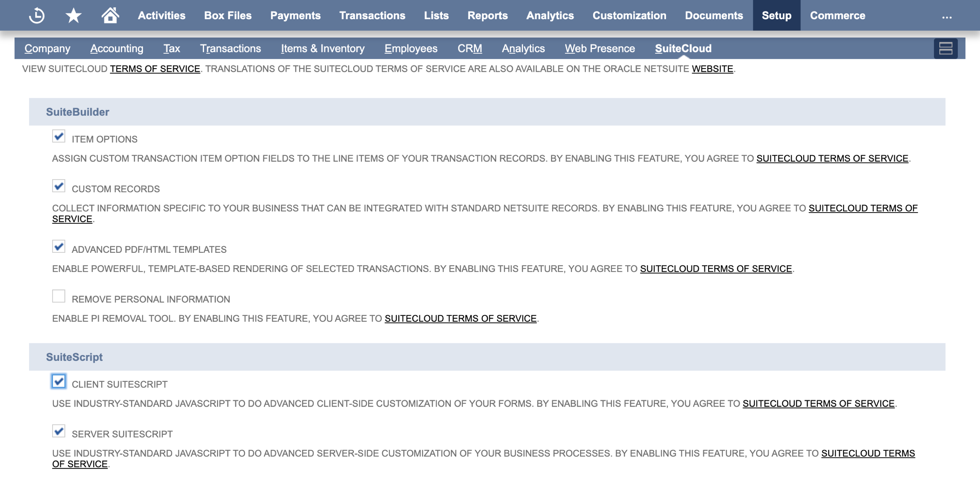
Task: Switch to the Employees subtab
Action: coord(411,48)
